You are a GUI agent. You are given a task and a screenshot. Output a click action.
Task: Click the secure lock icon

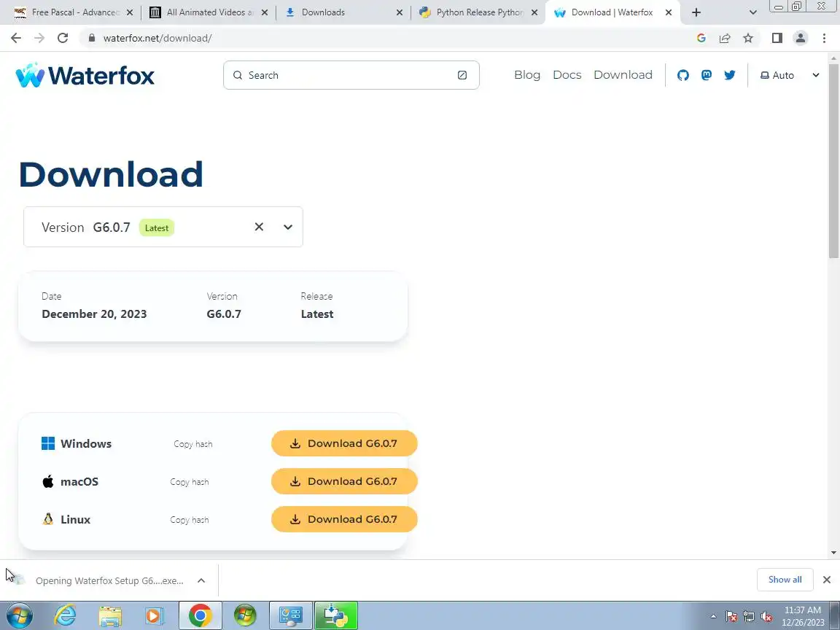92,38
